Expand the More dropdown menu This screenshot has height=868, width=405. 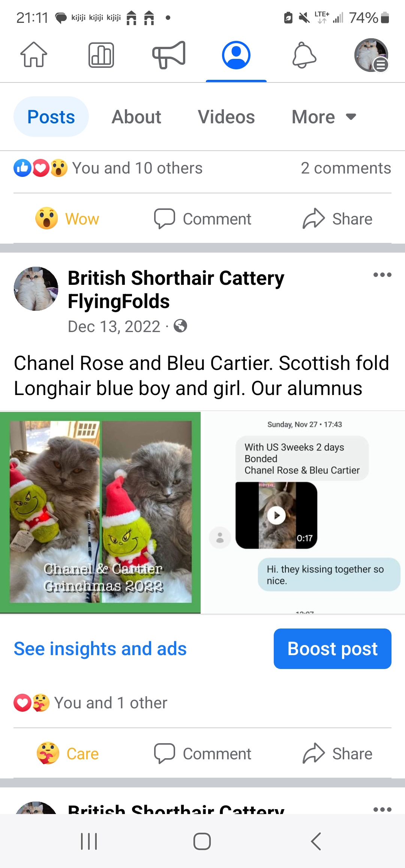(x=324, y=117)
